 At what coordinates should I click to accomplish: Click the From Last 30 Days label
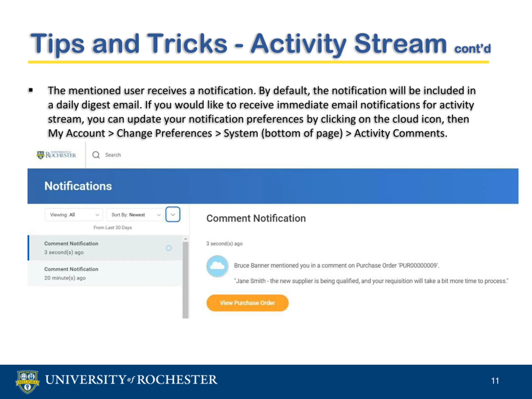113,228
